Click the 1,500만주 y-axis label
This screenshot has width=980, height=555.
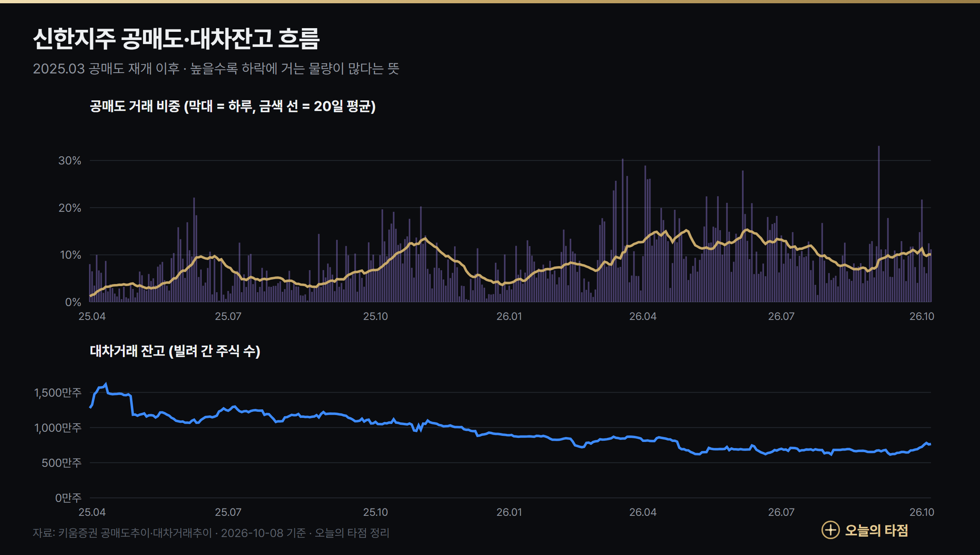[x=58, y=393]
